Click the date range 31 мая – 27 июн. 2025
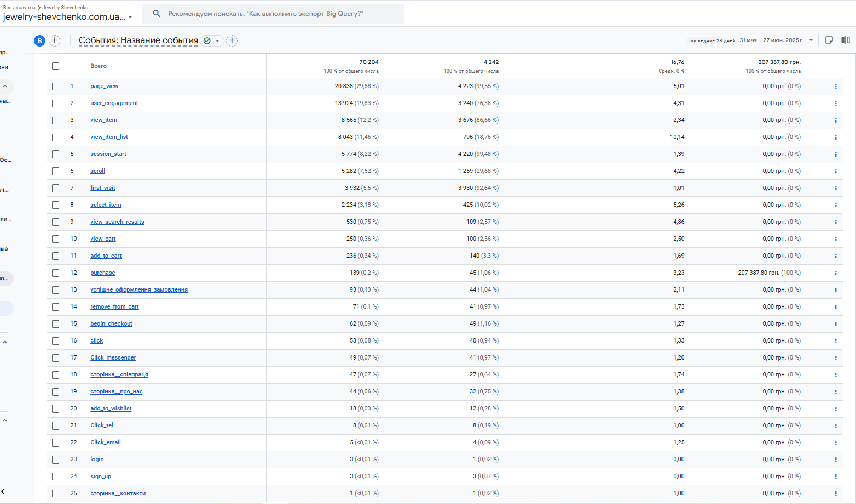Viewport: 856px width, 504px height. tap(772, 40)
